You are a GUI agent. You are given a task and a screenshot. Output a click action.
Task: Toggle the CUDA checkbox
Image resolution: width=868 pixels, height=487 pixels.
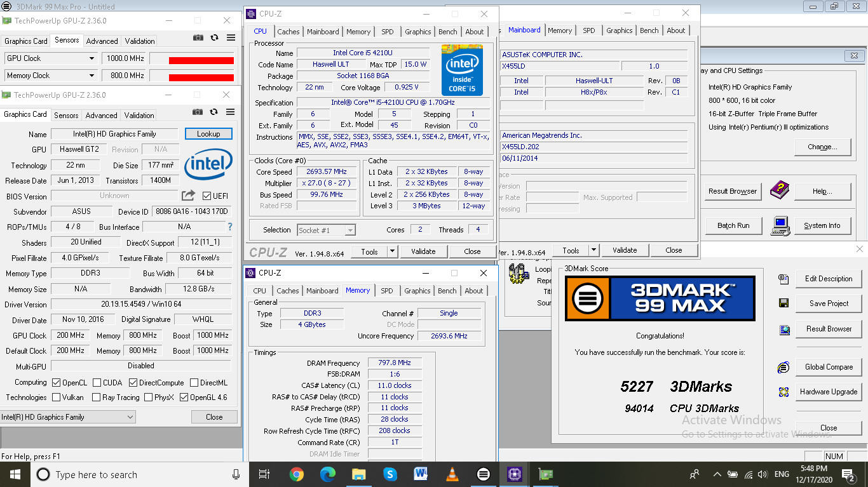[97, 383]
